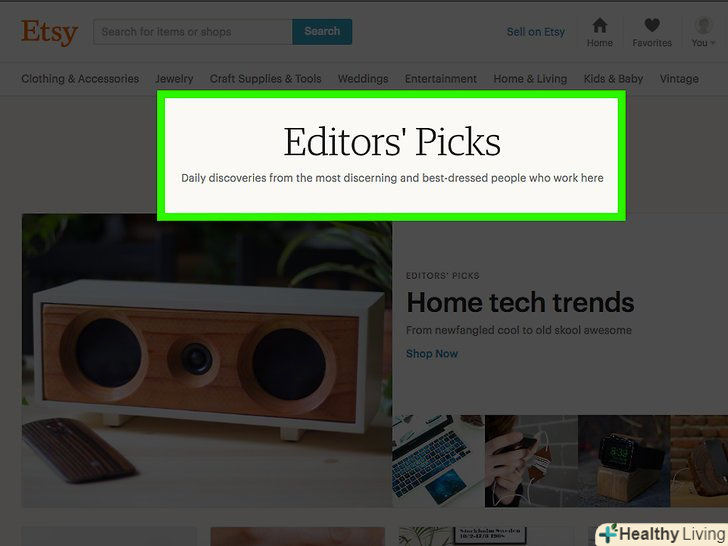
Task: Open Favorites heart icon
Action: point(652,25)
